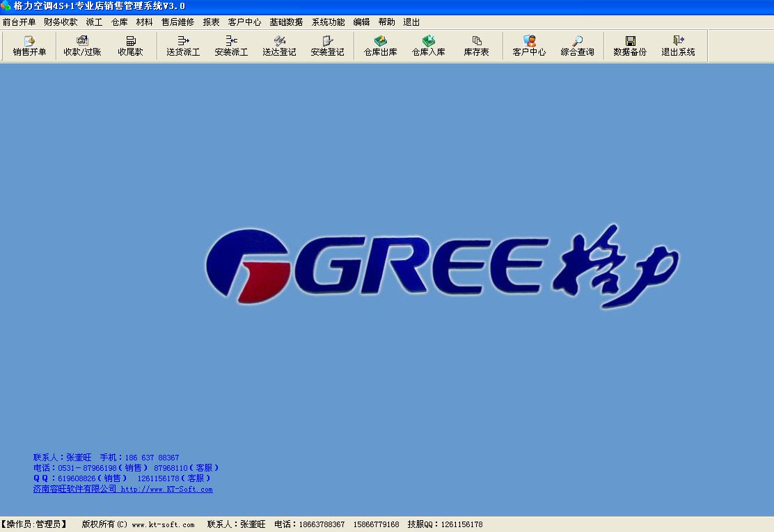Open the 售后维修 menu
This screenshot has height=532, width=774.
click(x=177, y=22)
